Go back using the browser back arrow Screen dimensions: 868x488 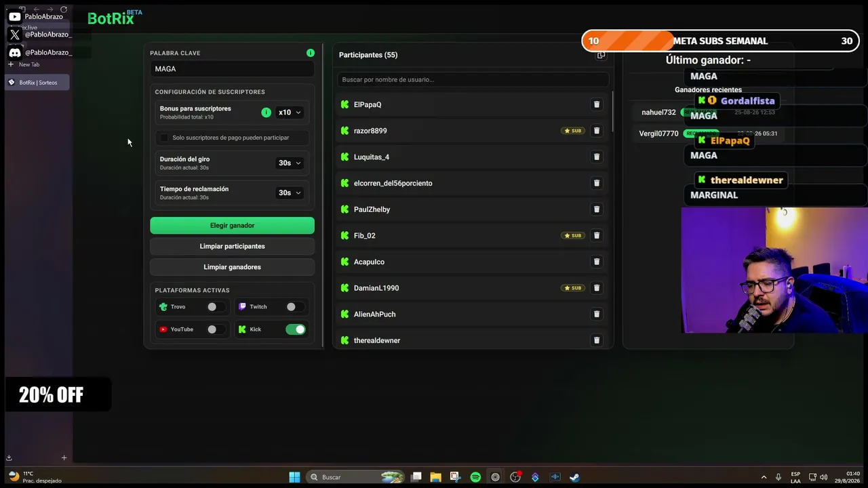pos(36,9)
